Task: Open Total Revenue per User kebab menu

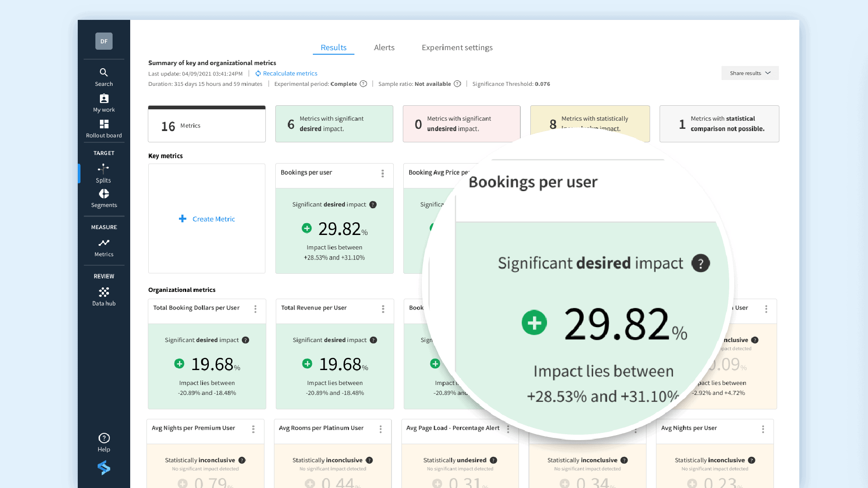Action: pyautogui.click(x=383, y=309)
